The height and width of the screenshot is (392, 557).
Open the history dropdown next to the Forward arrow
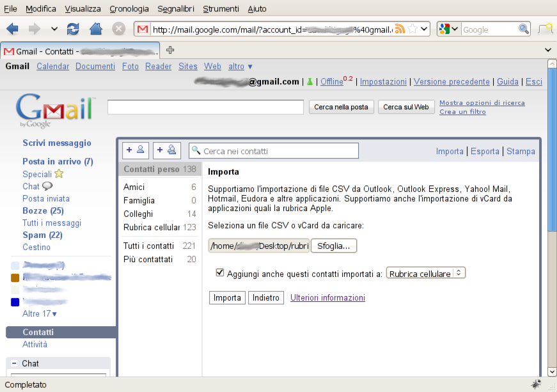54,29
